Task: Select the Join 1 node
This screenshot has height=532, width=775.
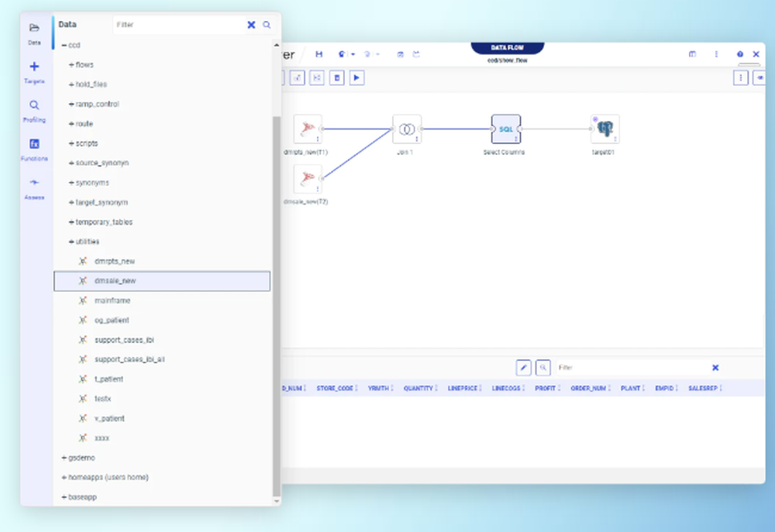Action: 407,129
